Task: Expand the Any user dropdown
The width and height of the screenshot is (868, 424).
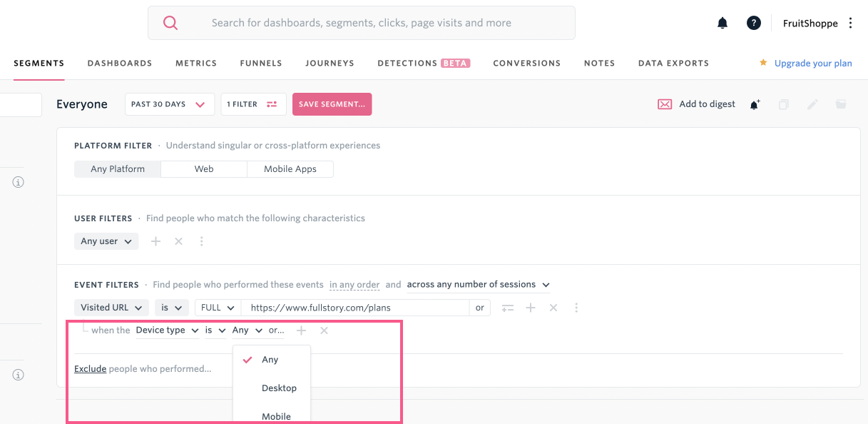Action: click(x=106, y=241)
